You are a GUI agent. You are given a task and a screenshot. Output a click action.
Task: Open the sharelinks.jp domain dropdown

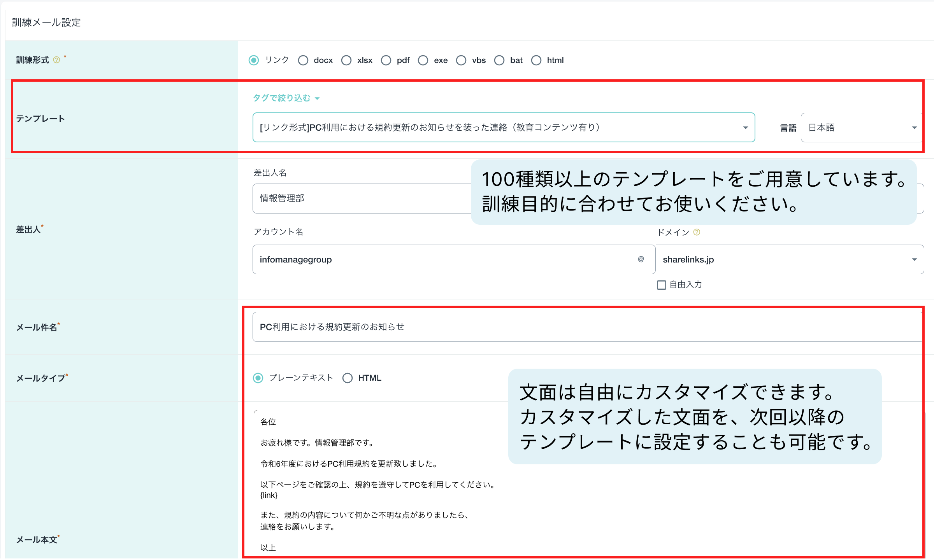(789, 259)
